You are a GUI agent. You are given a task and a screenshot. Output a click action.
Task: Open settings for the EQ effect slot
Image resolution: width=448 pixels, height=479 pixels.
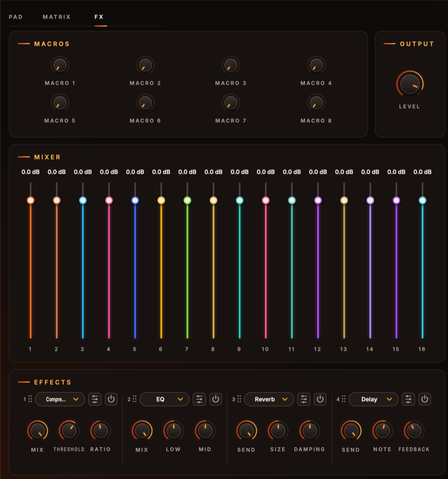[199, 399]
